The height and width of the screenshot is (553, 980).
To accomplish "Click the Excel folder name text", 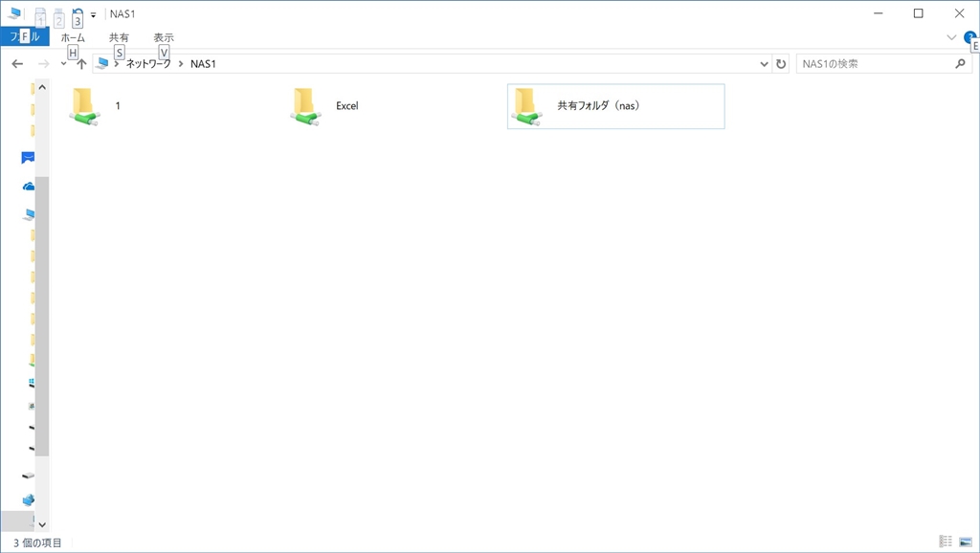I will pyautogui.click(x=346, y=105).
